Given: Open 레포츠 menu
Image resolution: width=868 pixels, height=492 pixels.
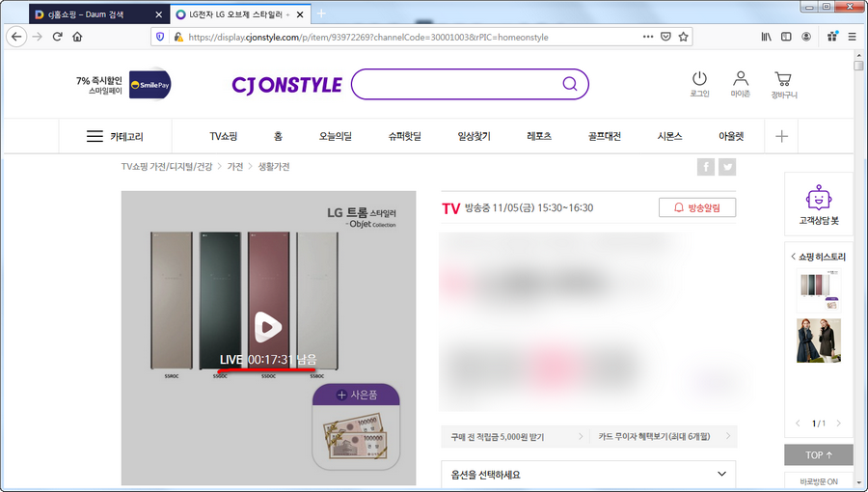Looking at the screenshot, I should [539, 136].
